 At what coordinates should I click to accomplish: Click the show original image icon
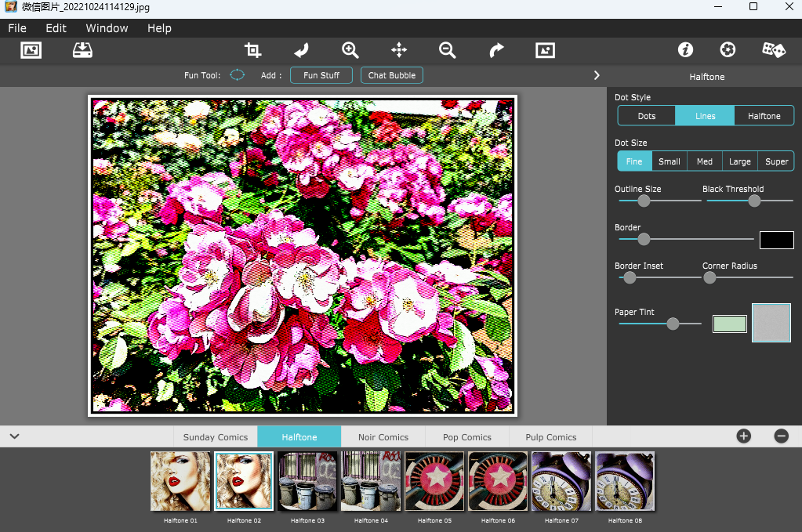pos(545,50)
